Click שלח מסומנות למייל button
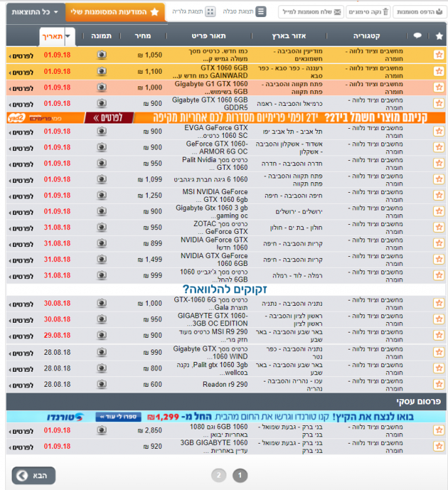Viewport: 448px width, 490px height. (x=311, y=12)
